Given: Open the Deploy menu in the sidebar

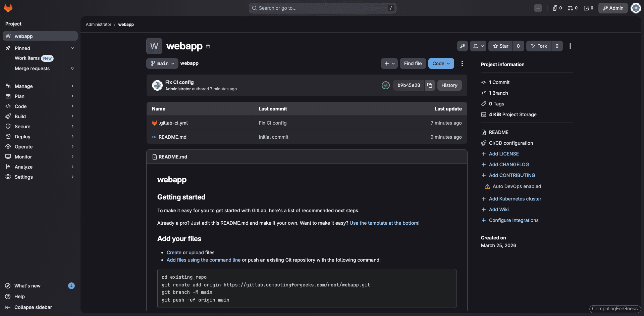Looking at the screenshot, I should 40,136.
